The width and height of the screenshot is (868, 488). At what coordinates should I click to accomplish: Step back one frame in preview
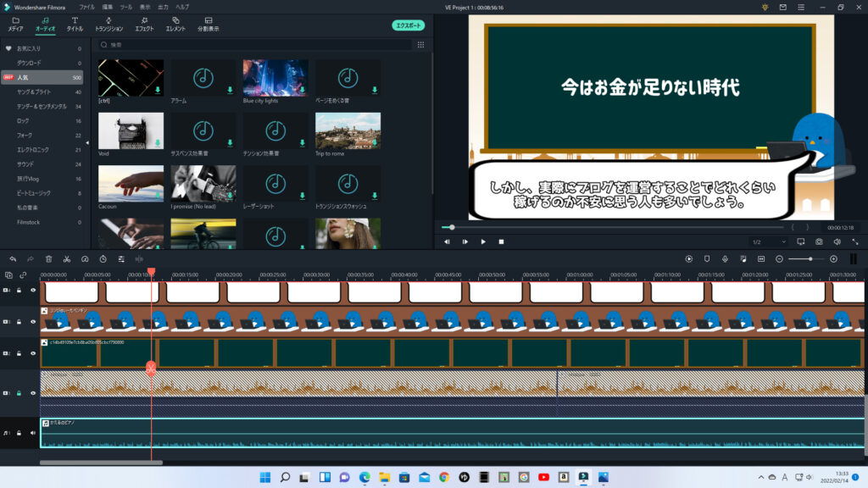pos(447,241)
